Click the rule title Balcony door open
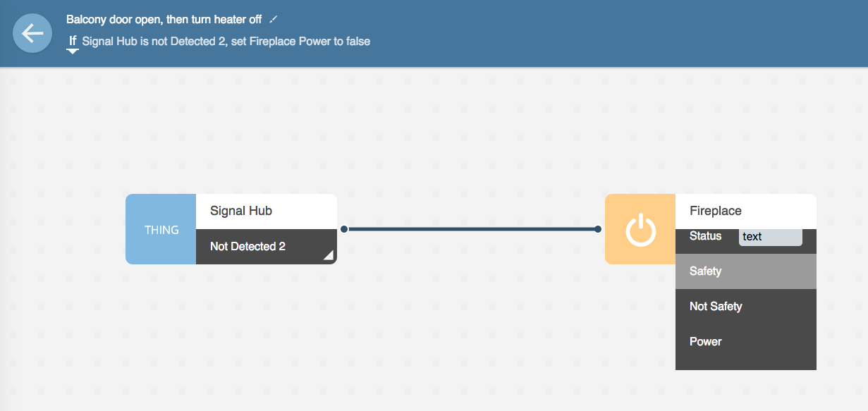This screenshot has width=868, height=411. [x=164, y=19]
